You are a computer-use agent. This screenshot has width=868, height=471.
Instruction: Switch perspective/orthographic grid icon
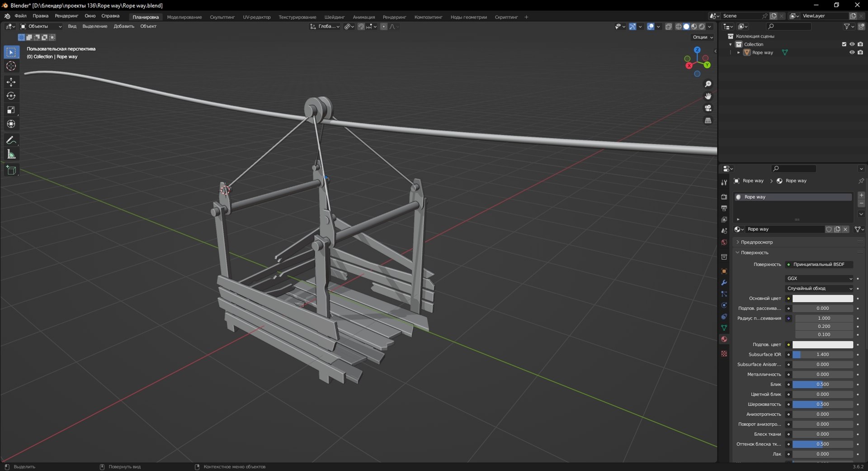708,120
